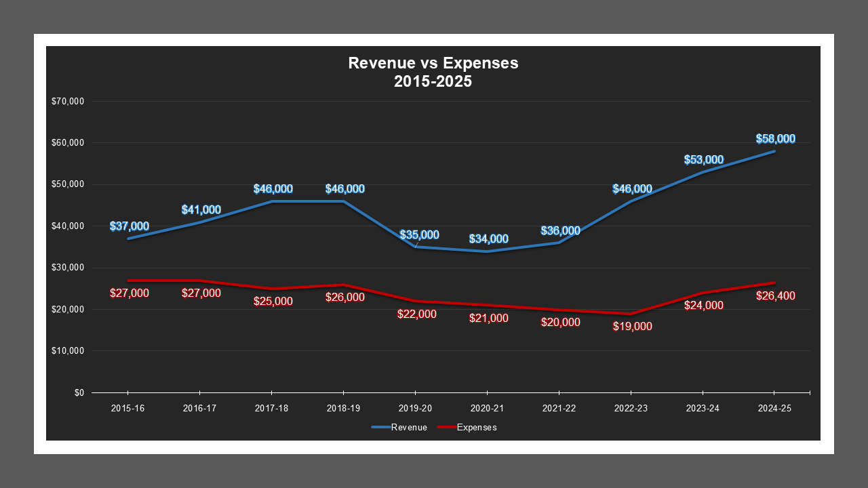
Task: Click the $27,000 label above 2016-17
Action: tap(201, 294)
